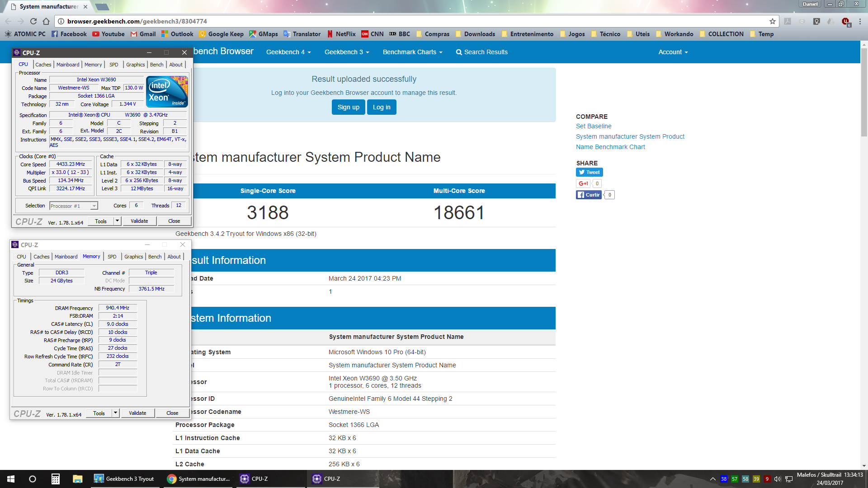Image resolution: width=868 pixels, height=488 pixels.
Task: Open the Downloads bookmark folder
Action: (x=475, y=34)
